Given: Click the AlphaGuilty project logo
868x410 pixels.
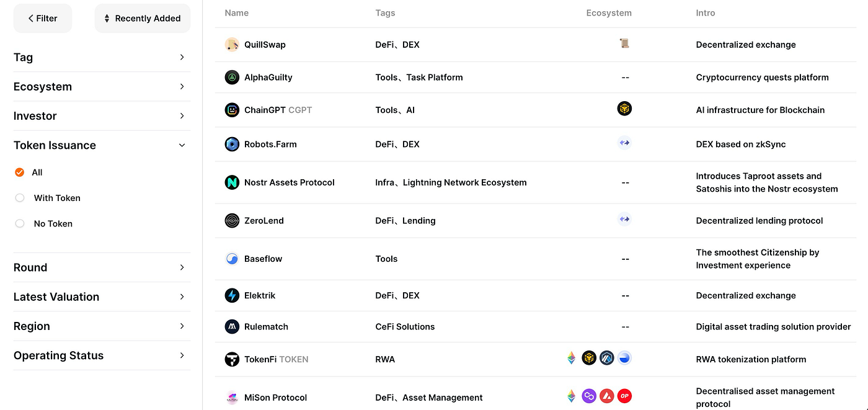Looking at the screenshot, I should tap(232, 78).
